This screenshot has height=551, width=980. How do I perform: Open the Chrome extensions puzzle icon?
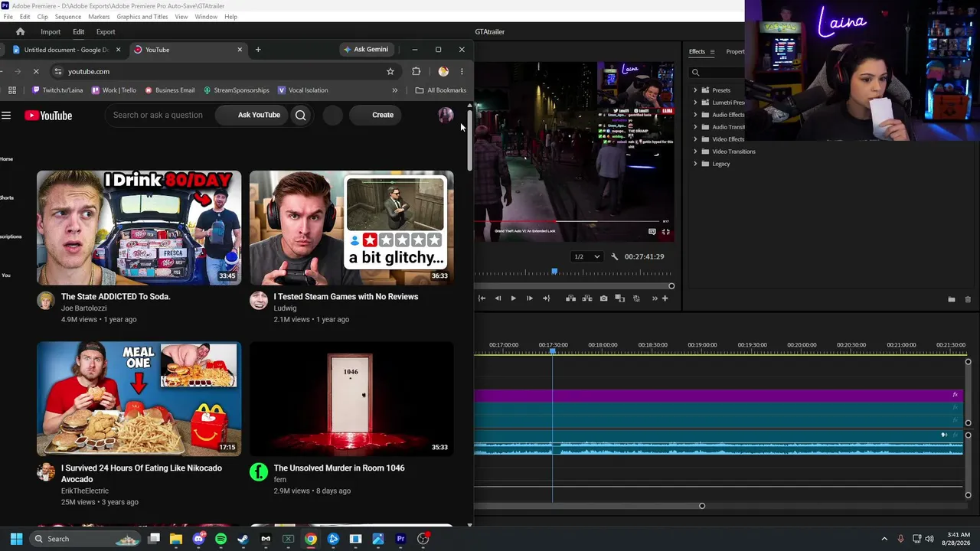pos(416,71)
